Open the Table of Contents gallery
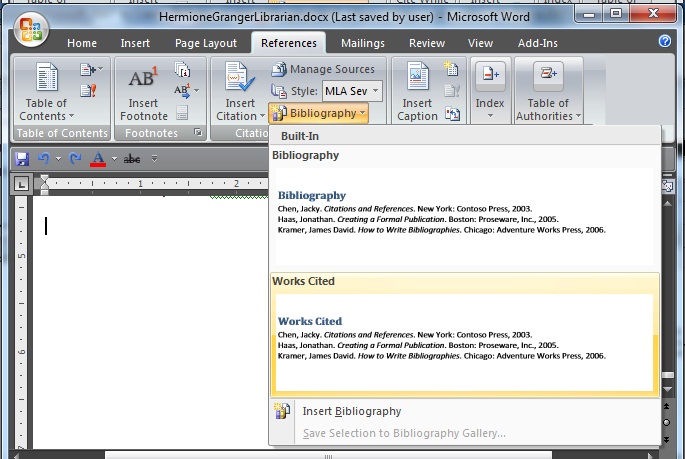685x459 pixels. click(x=46, y=92)
